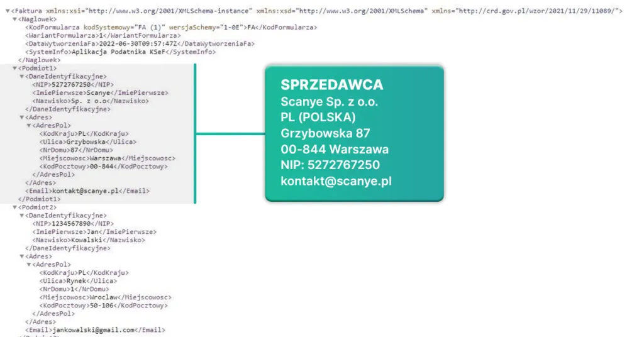Select the NIP 5272767250 XML line

tap(73, 84)
